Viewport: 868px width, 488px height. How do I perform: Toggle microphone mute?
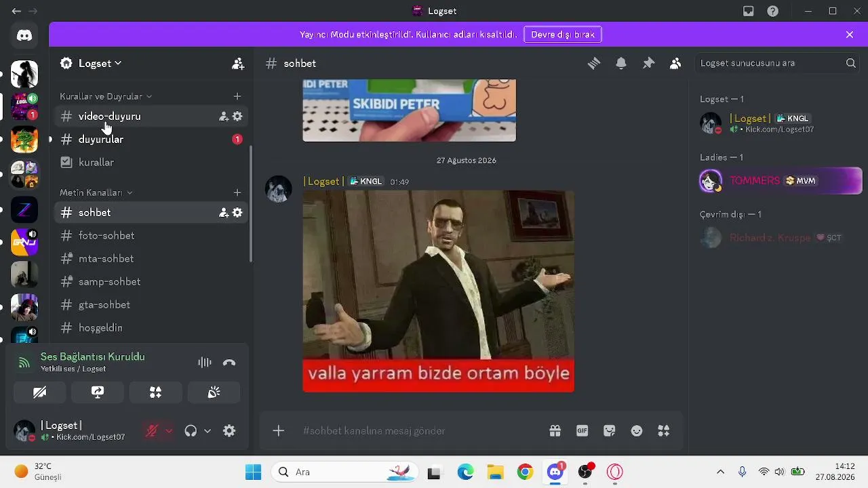pyautogui.click(x=152, y=431)
